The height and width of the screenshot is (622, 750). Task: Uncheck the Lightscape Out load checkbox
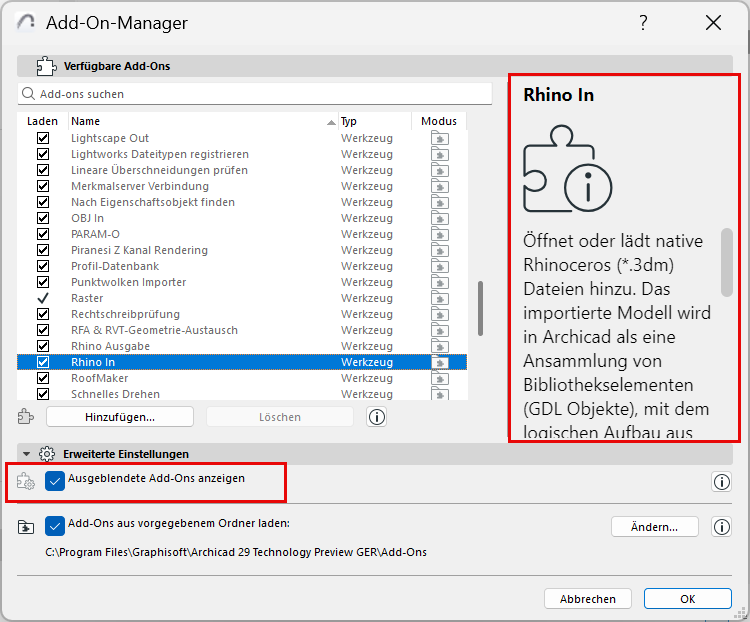click(43, 138)
